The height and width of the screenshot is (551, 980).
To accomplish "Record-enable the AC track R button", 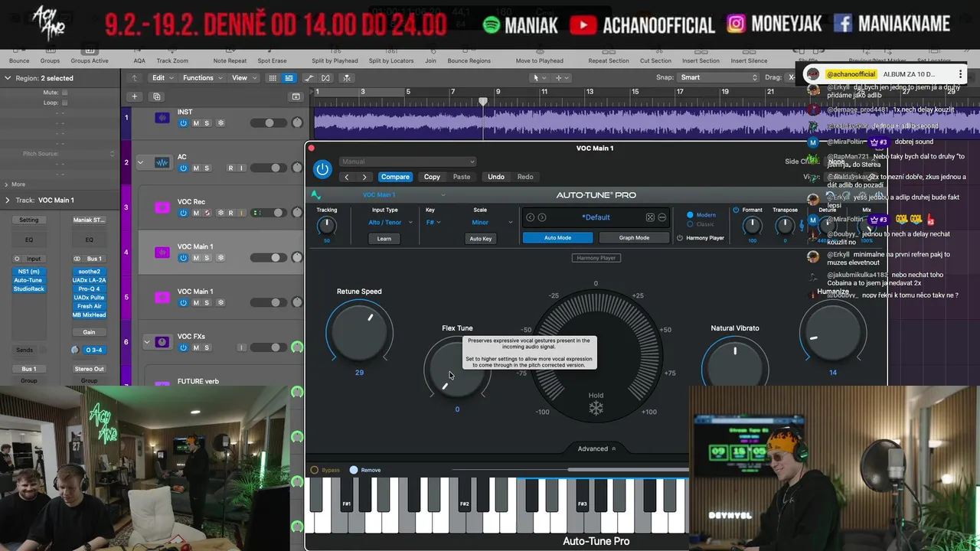I will [230, 168].
